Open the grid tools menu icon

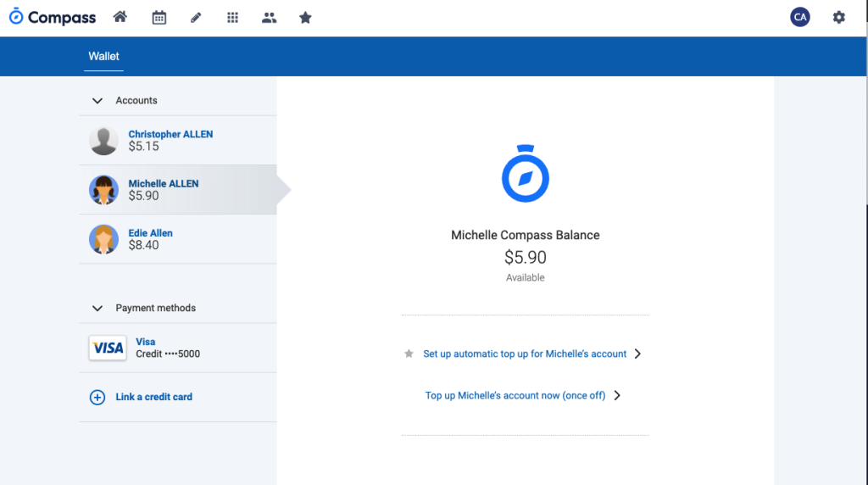(x=232, y=18)
